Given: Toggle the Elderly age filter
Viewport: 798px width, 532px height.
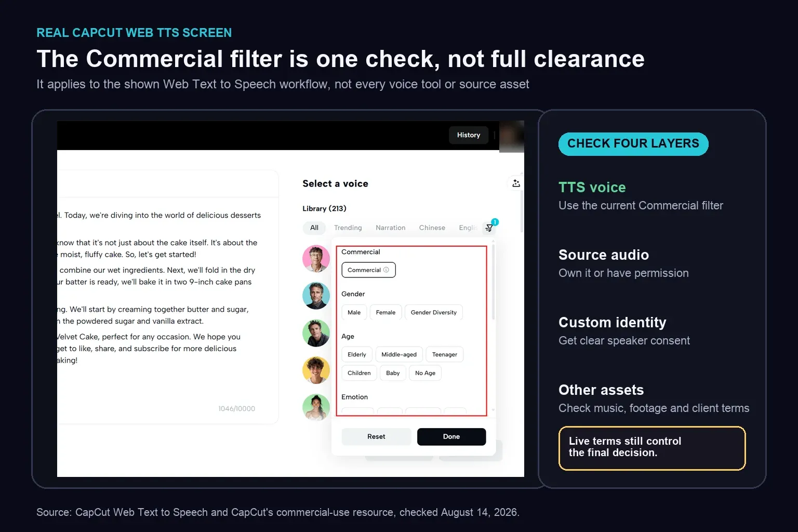Looking at the screenshot, I should pyautogui.click(x=356, y=354).
